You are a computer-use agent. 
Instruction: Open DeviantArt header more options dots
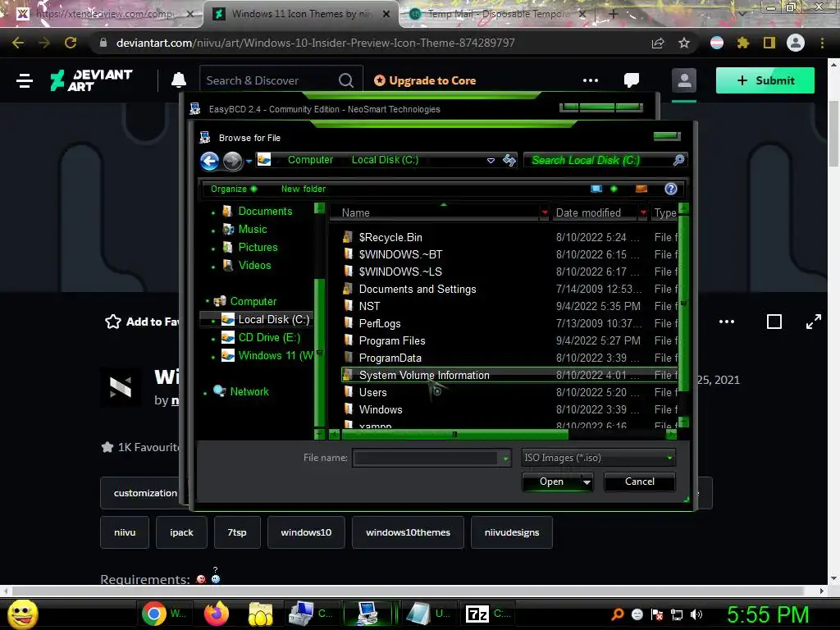[x=591, y=80]
